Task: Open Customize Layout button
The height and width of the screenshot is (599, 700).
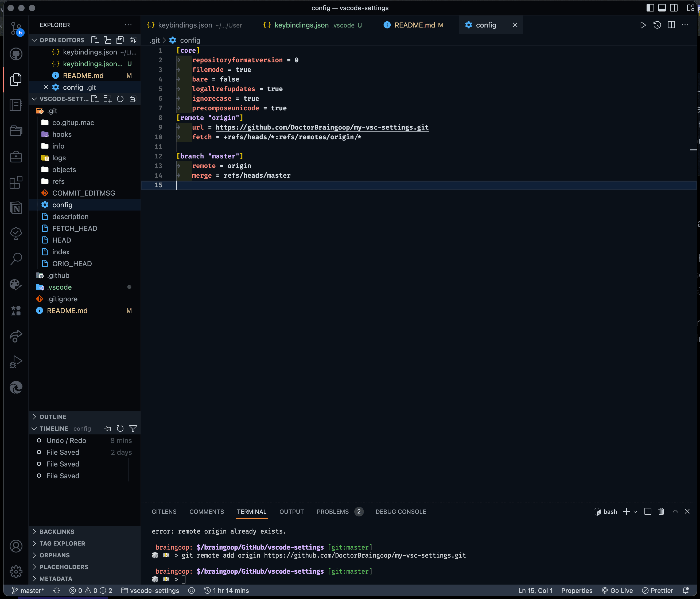Action: (x=690, y=8)
